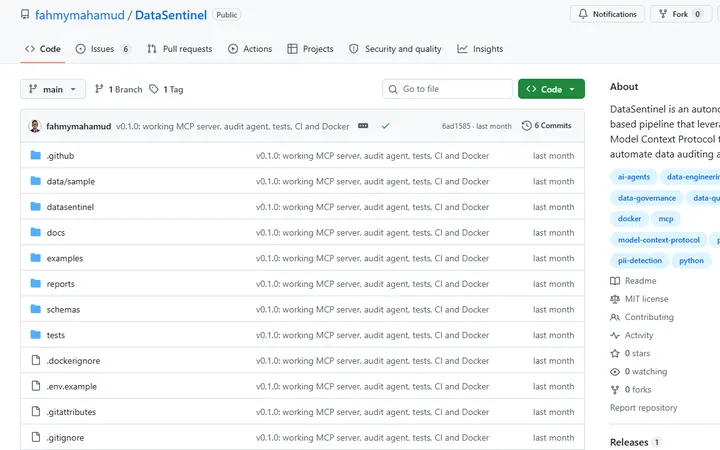This screenshot has height=450, width=720.
Task: Open the .env.example file name
Action: pyautogui.click(x=72, y=386)
